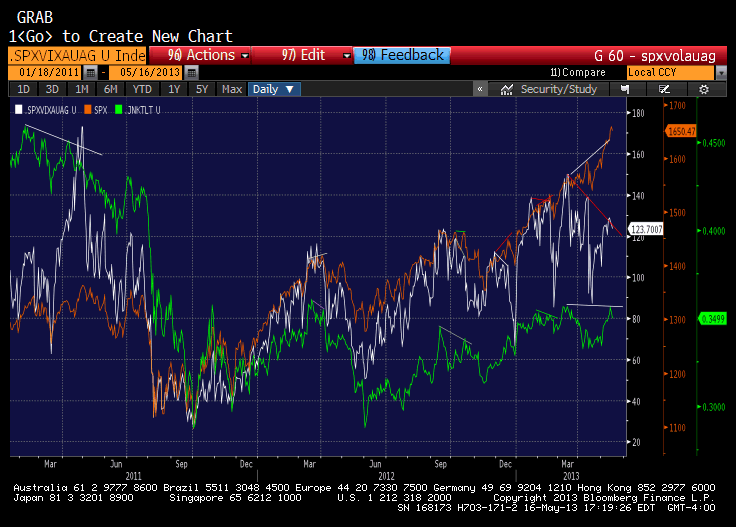Image resolution: width=736 pixels, height=527 pixels.
Task: Click white .SPXVIXAUAG U legend swatch
Action: point(18,110)
